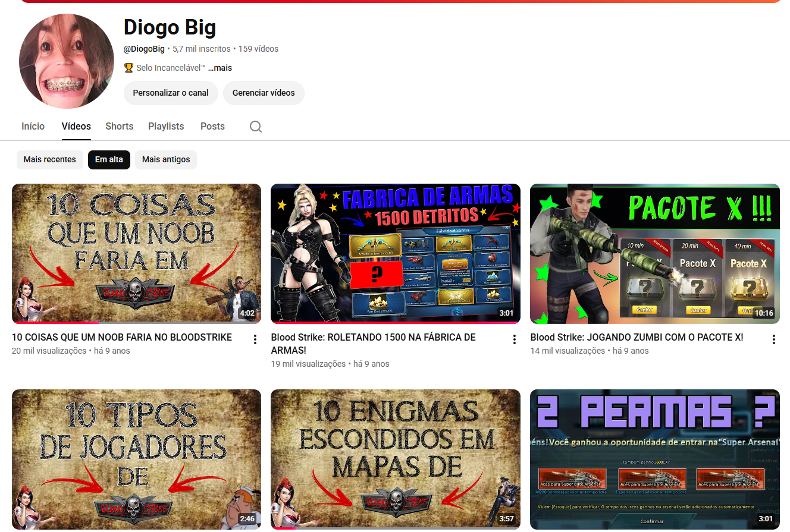Open the Shorts tab
Image resolution: width=790 pixels, height=532 pixels.
coord(120,126)
